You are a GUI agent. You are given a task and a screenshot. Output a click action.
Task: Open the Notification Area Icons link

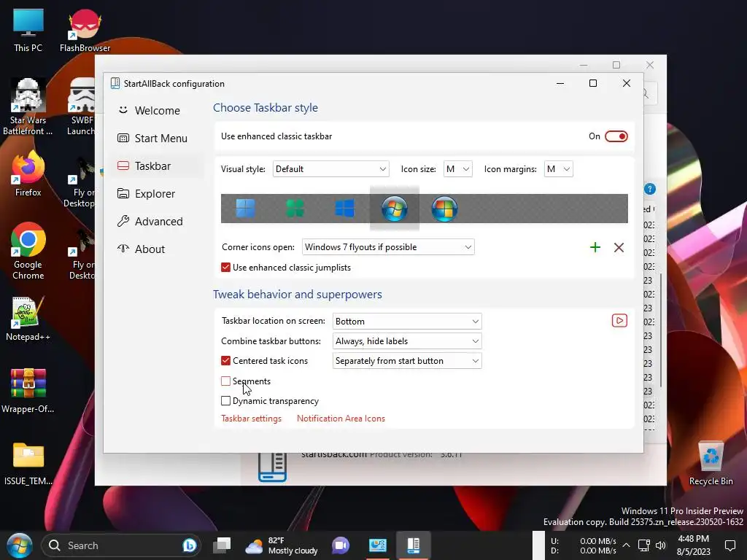341,419
